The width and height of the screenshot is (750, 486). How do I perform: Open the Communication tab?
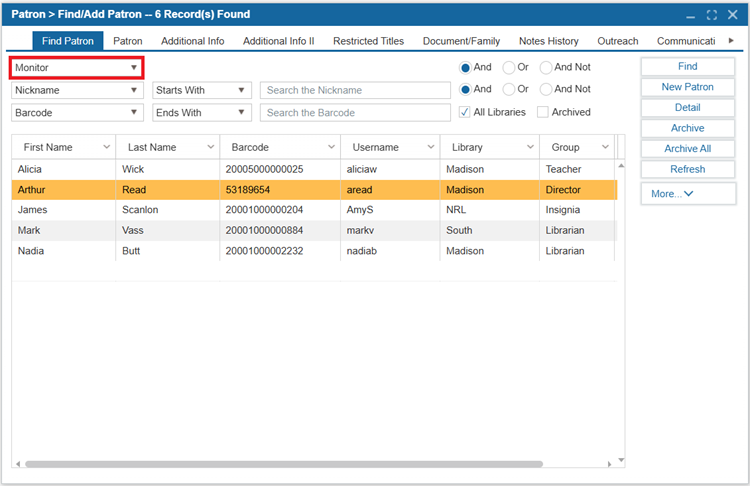click(686, 41)
